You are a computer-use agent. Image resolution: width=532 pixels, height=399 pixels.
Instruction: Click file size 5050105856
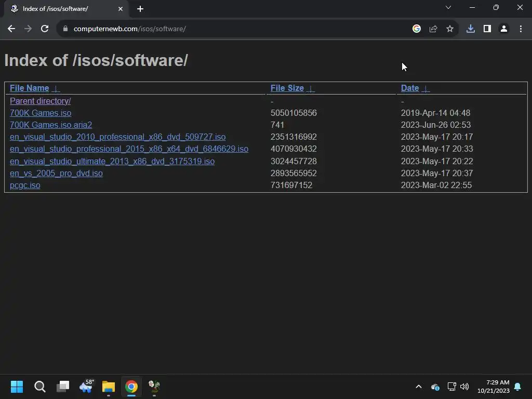point(294,113)
